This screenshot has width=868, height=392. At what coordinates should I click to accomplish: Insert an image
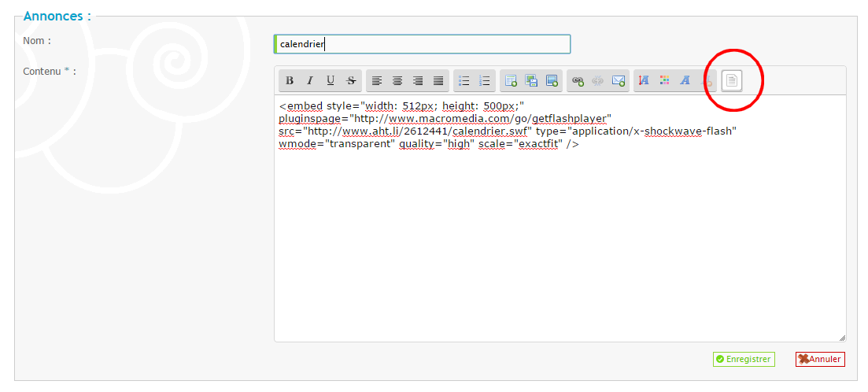552,81
